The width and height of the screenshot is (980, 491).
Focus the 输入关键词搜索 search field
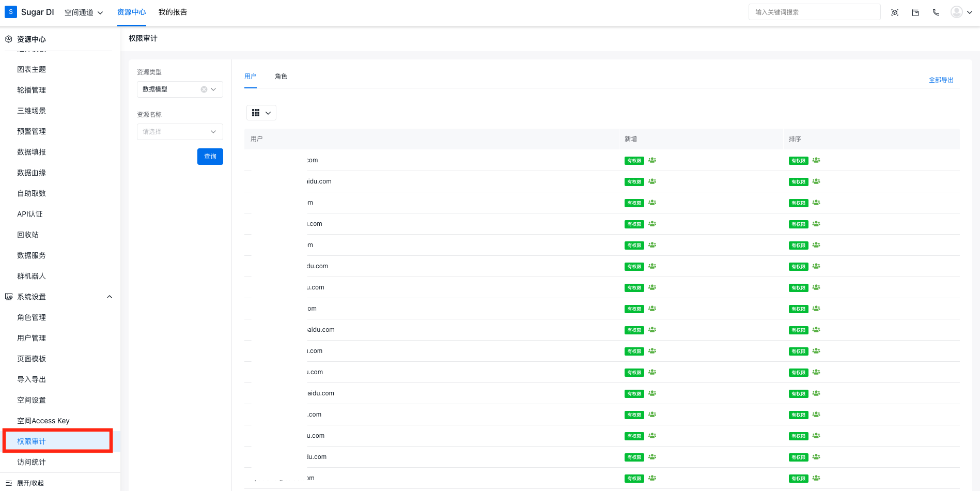814,12
